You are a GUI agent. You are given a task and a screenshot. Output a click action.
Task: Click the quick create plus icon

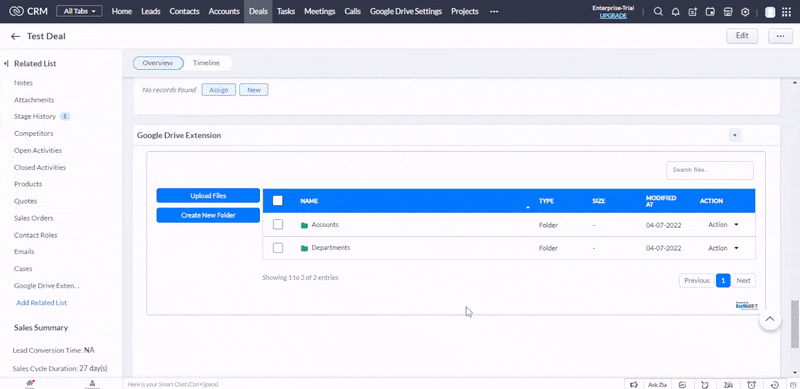pos(692,12)
